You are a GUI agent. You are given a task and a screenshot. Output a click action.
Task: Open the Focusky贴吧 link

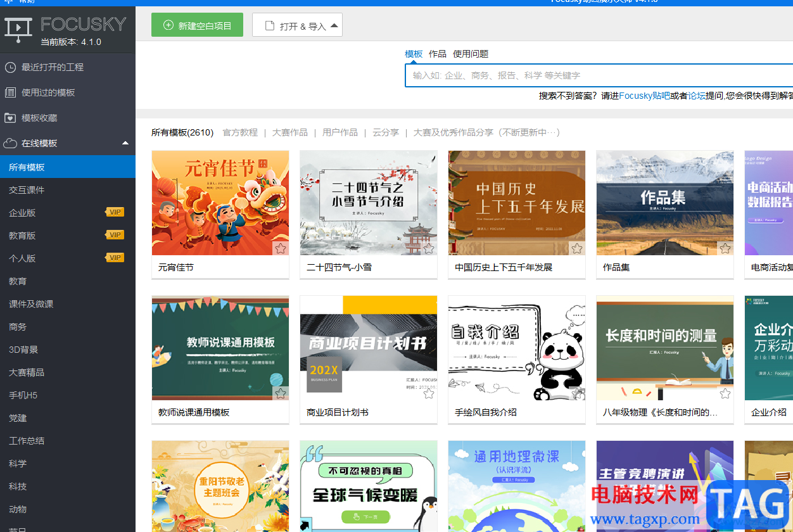(x=644, y=96)
